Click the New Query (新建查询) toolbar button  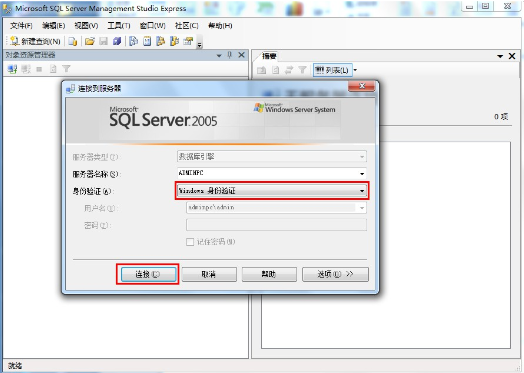coord(35,41)
